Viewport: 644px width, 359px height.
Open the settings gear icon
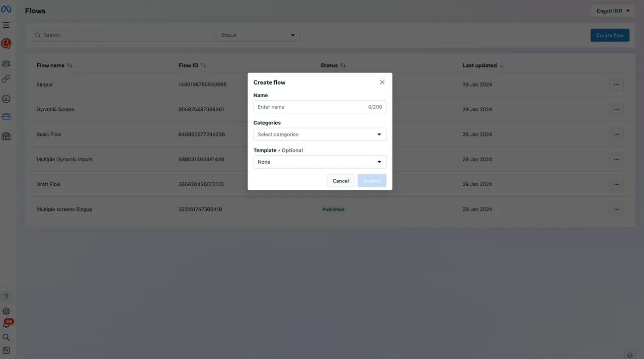(6, 311)
